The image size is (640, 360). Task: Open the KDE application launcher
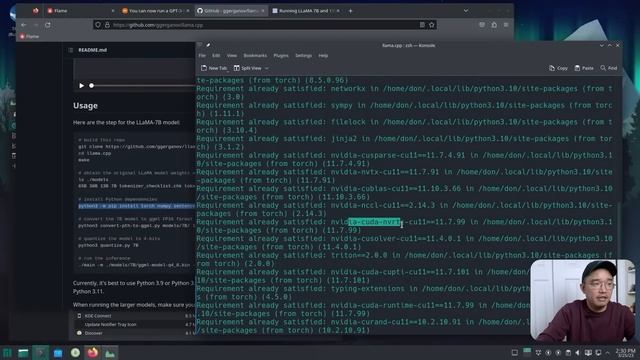[x=7, y=353]
